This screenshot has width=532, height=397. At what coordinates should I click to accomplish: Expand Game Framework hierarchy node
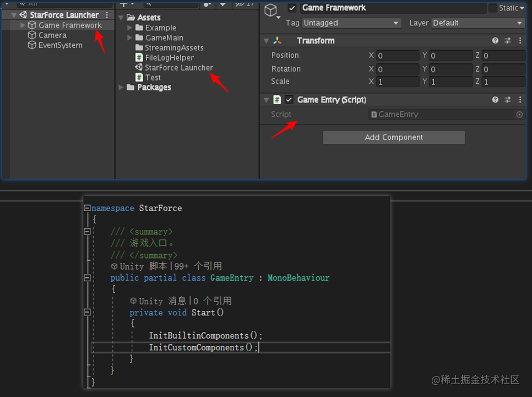[x=23, y=25]
